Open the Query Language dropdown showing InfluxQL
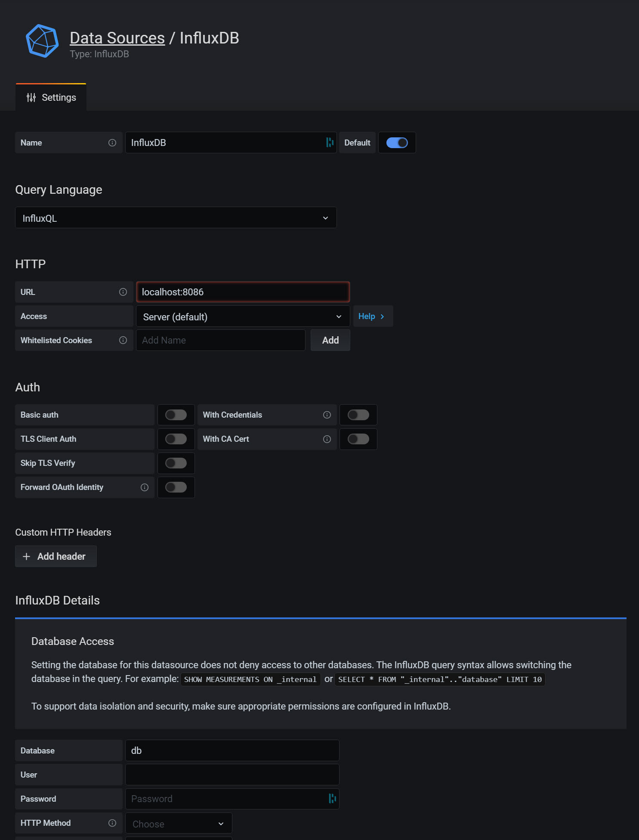This screenshot has width=639, height=840. coord(176,218)
